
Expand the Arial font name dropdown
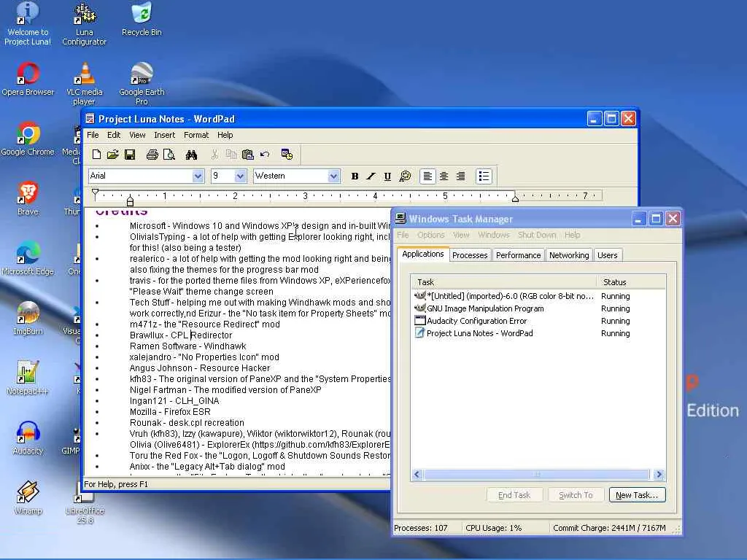198,176
